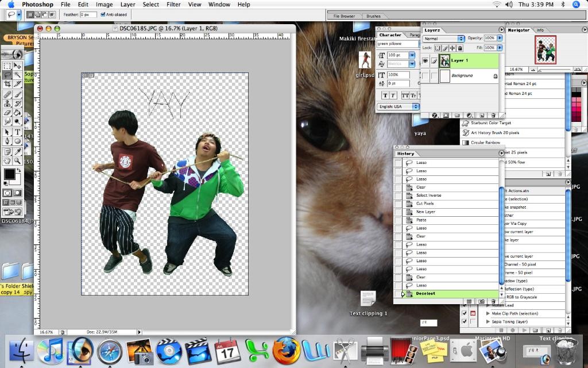The width and height of the screenshot is (588, 368).
Task: Switch to the Info tab
Action: click(x=540, y=30)
